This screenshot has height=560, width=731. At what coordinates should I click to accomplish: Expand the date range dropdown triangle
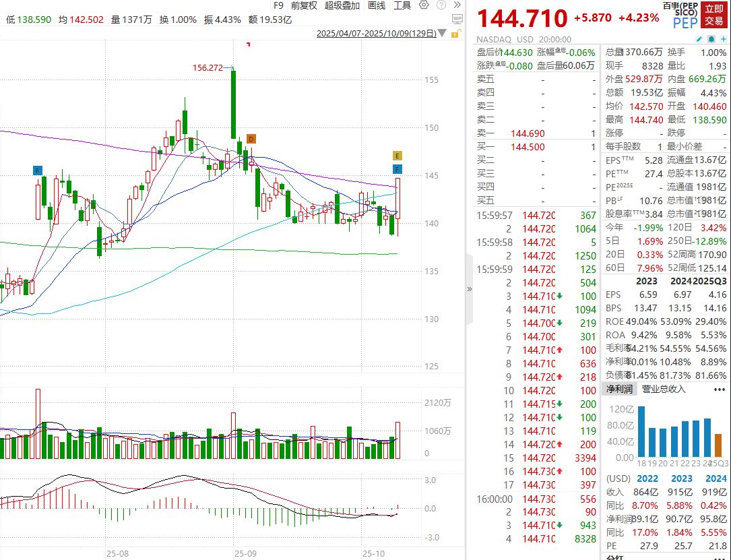click(x=442, y=34)
